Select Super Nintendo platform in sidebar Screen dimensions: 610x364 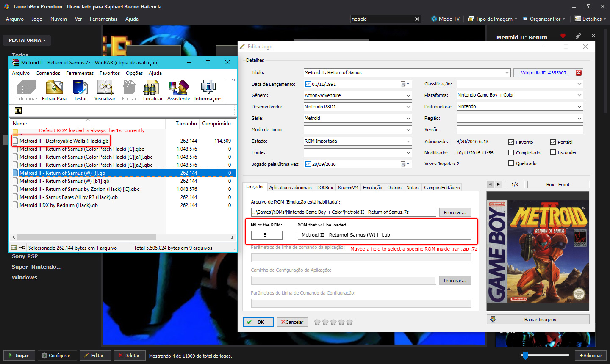pyautogui.click(x=37, y=267)
